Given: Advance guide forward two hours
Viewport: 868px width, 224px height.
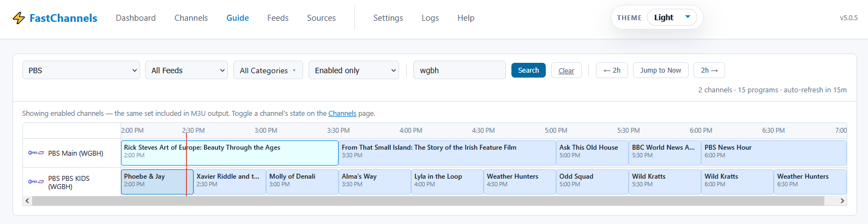Looking at the screenshot, I should [709, 70].
